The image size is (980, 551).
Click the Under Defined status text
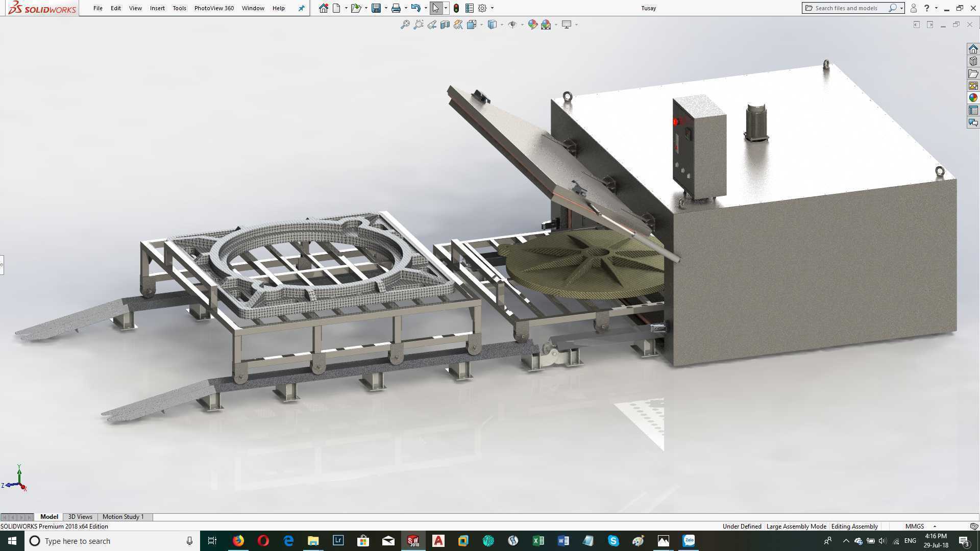click(x=742, y=527)
